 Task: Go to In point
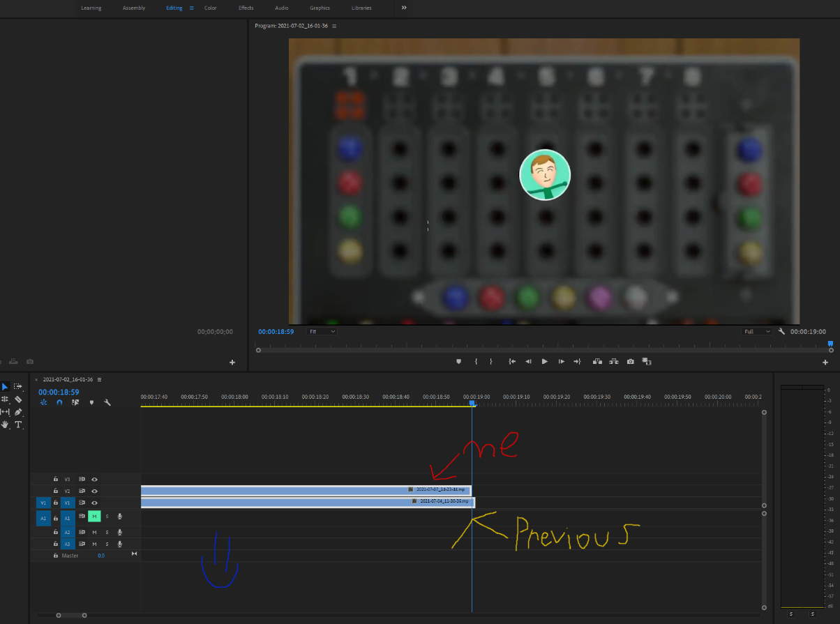click(512, 361)
